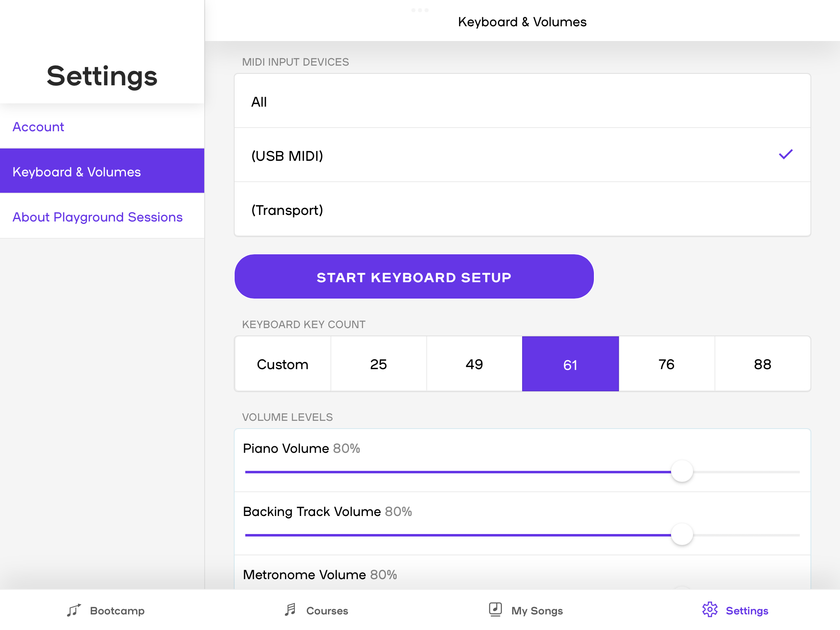The image size is (840, 630).
Task: Click the Settings gear icon
Action: pos(710,610)
